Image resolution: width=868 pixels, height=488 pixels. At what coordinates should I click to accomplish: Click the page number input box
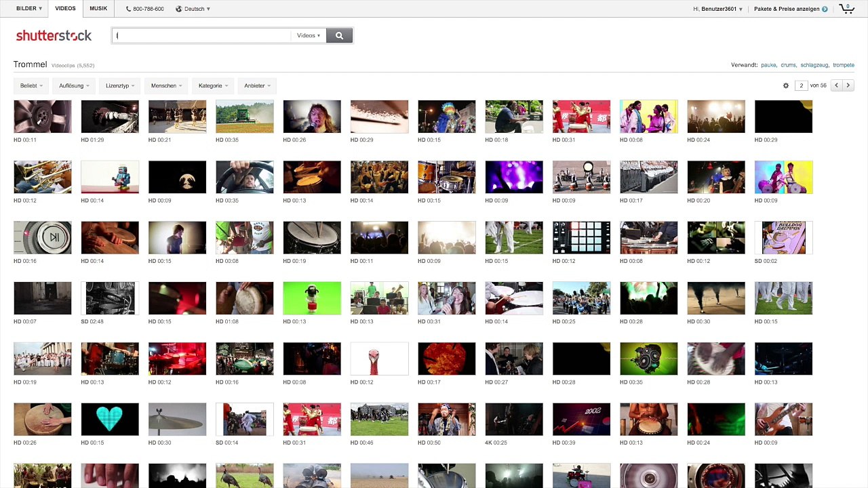pyautogui.click(x=802, y=85)
